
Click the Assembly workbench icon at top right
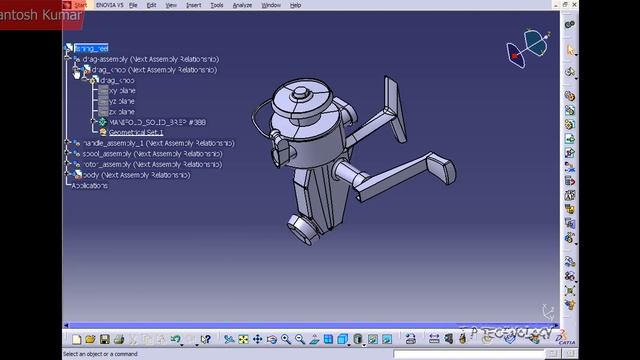pos(570,24)
